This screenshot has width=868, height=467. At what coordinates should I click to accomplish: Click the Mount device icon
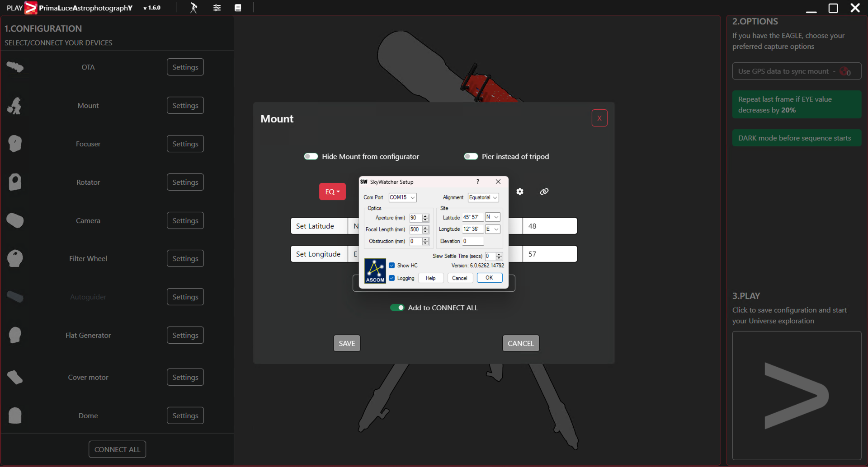[x=15, y=106]
